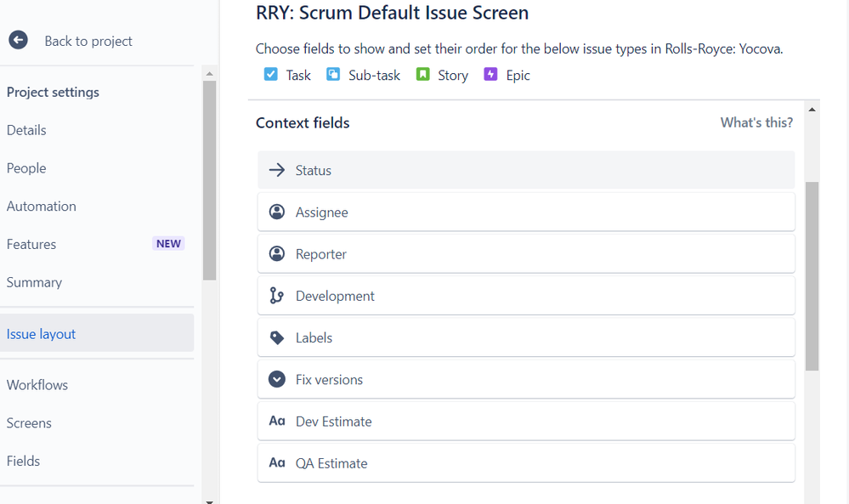This screenshot has height=504, width=849.
Task: Click the Epic issue type icon
Action: (490, 74)
